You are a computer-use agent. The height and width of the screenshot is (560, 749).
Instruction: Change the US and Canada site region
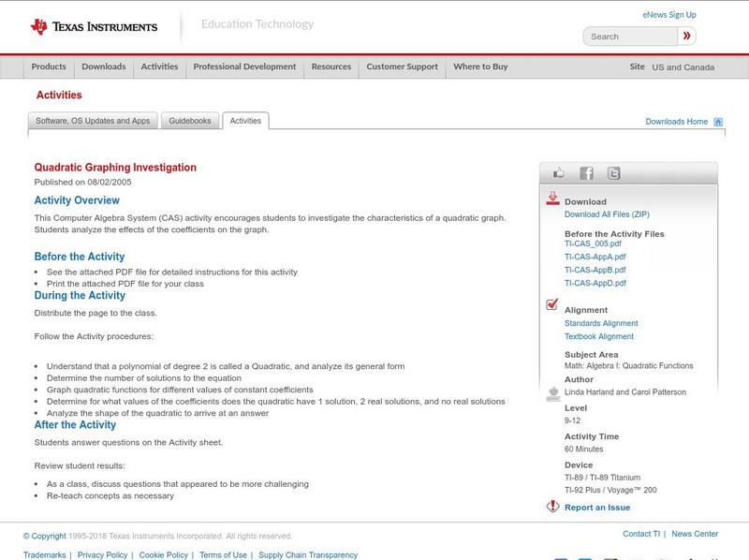683,67
